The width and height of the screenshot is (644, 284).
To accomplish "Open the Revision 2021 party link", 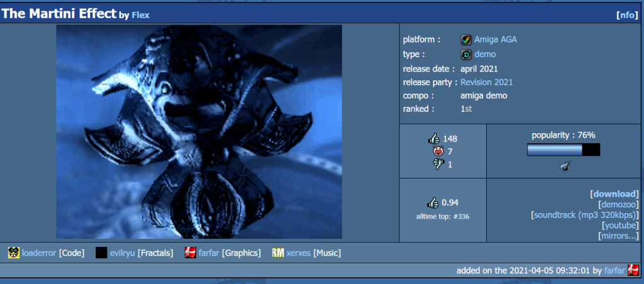I will click(x=486, y=82).
